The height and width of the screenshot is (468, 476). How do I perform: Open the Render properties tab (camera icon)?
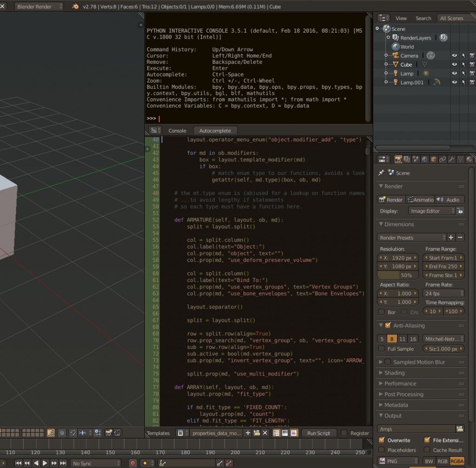(x=398, y=159)
